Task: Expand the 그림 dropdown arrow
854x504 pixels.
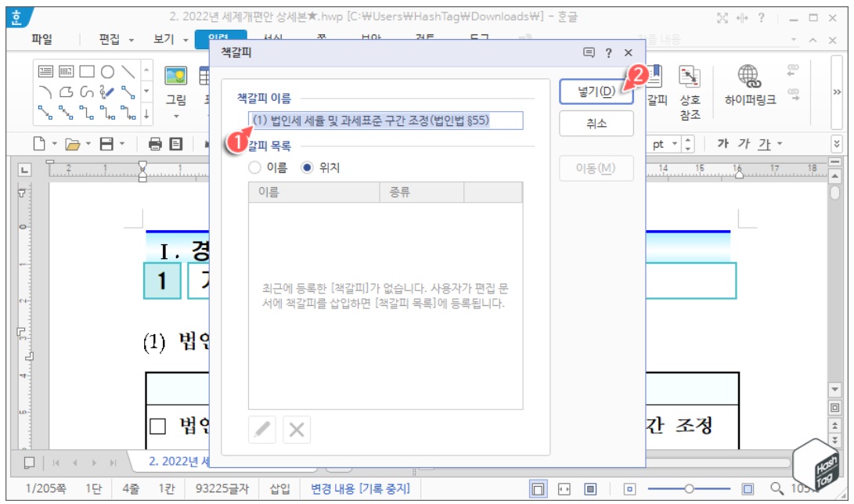Action: [x=176, y=116]
